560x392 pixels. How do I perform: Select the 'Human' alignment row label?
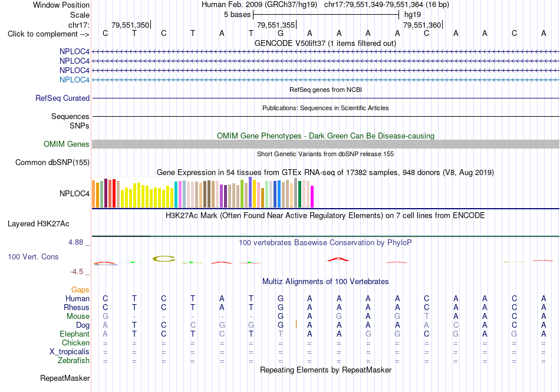[77, 298]
